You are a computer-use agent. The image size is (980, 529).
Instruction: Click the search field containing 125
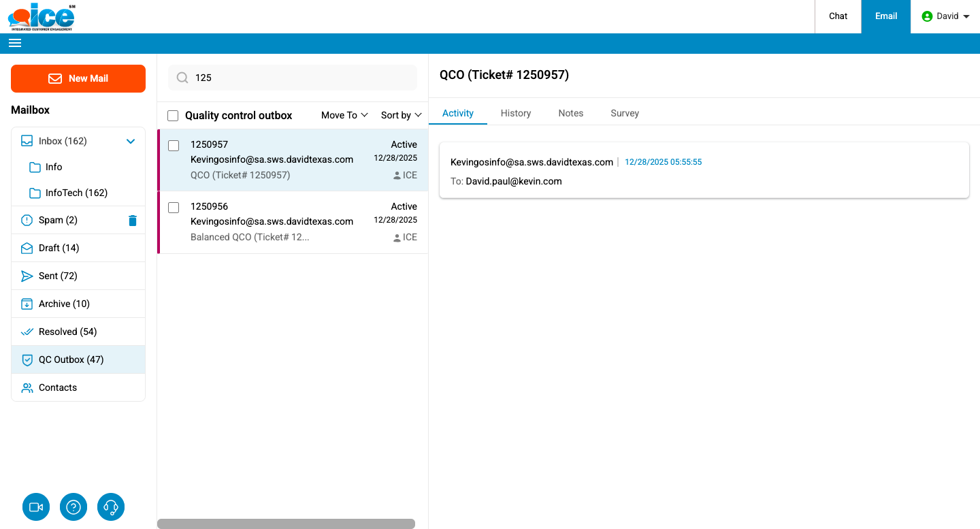click(x=299, y=78)
